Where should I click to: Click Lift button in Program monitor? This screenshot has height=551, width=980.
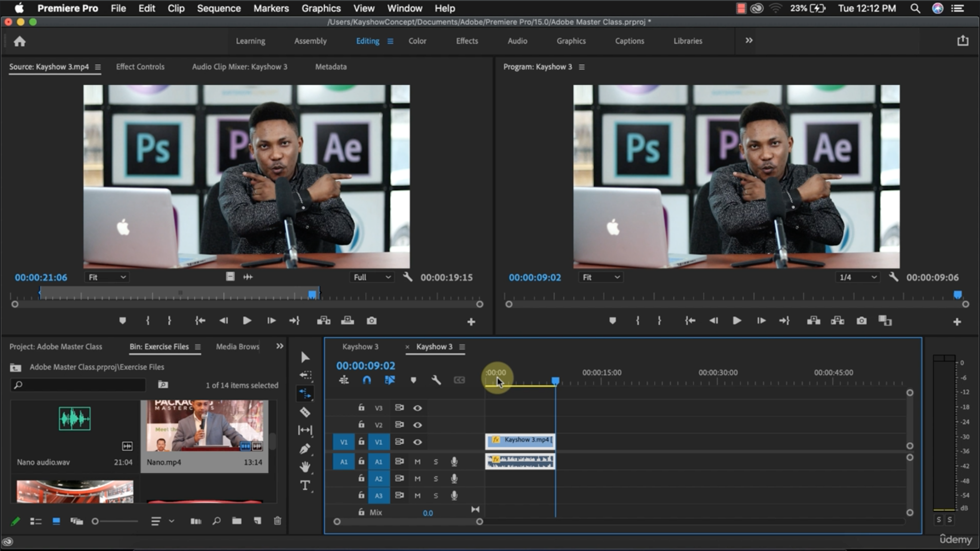814,321
